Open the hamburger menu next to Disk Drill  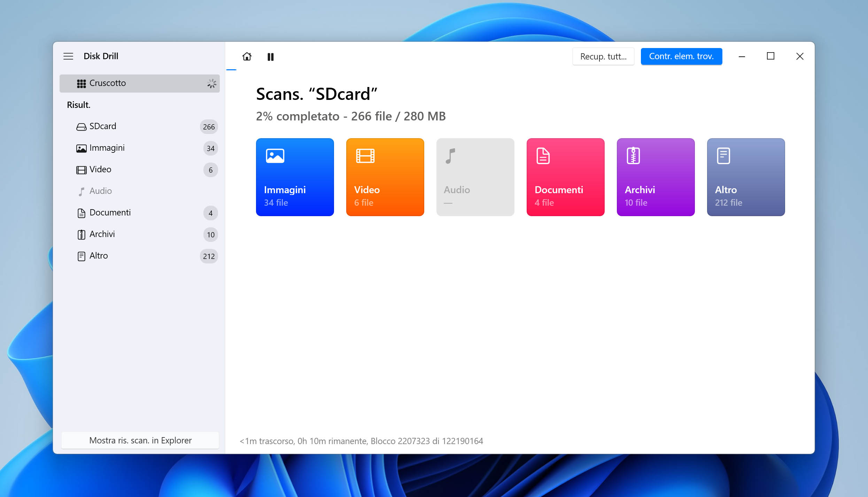coord(68,56)
